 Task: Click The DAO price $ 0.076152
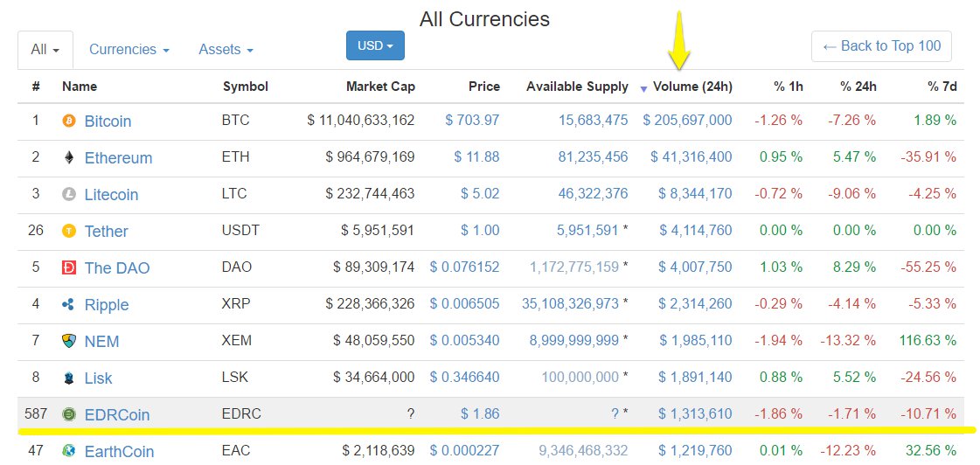(x=464, y=267)
